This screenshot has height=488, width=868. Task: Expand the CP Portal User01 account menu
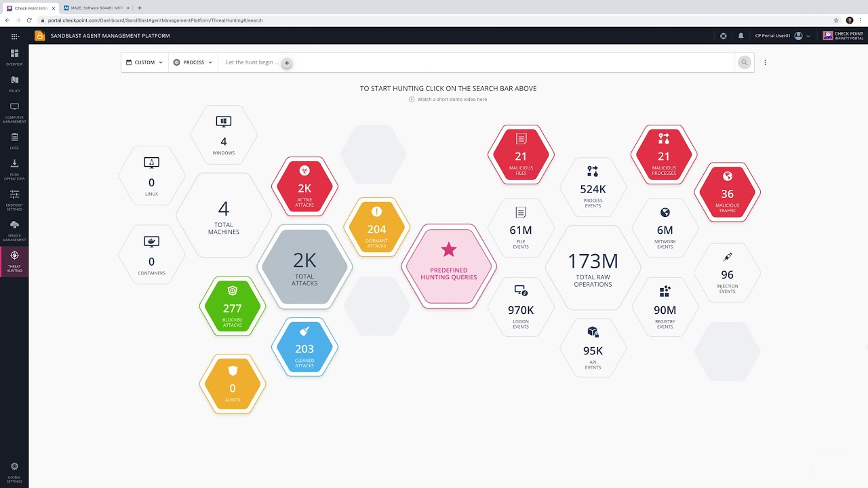[783, 36]
